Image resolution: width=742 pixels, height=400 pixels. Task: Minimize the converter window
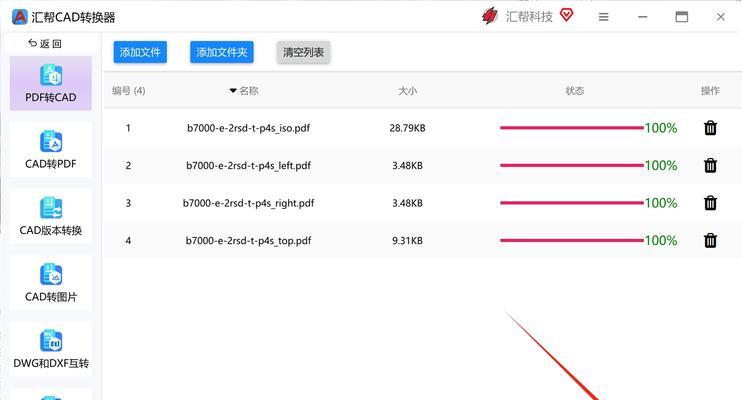coord(643,17)
